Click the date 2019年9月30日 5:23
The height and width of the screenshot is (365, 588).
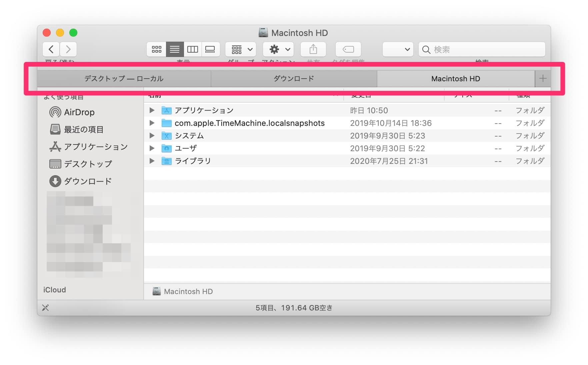click(x=388, y=136)
